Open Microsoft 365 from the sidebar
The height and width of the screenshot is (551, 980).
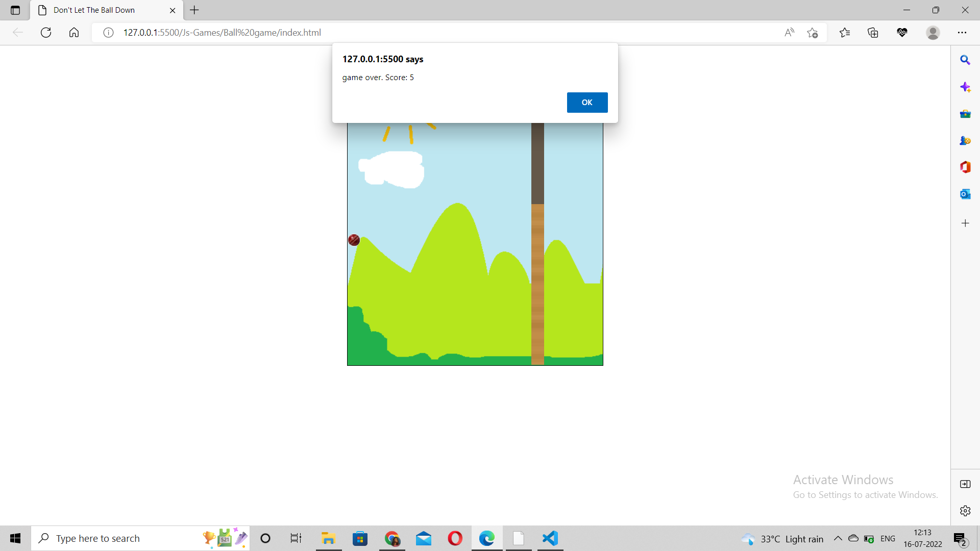click(x=965, y=167)
